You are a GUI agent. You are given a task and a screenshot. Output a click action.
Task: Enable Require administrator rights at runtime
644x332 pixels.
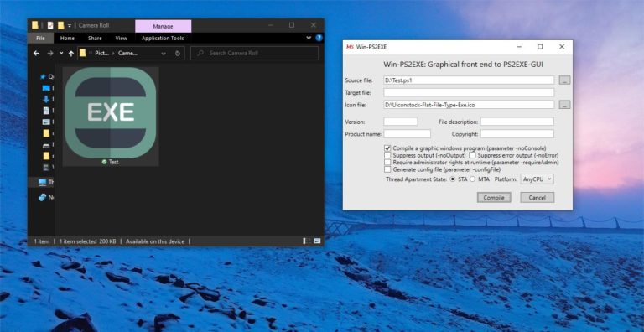tap(387, 163)
